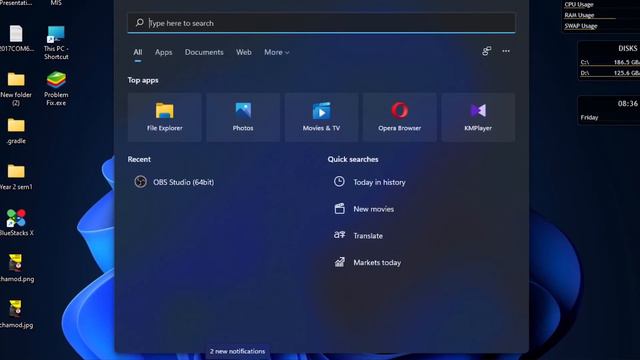Open OBS Studio (64bit) recent item
The height and width of the screenshot is (360, 640).
click(x=174, y=182)
